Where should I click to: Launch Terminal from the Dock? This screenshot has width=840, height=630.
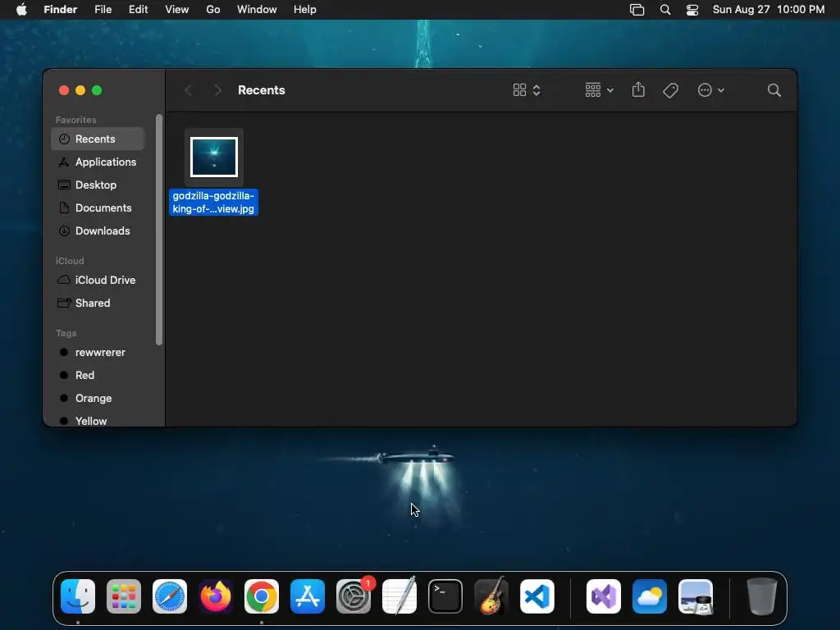(x=445, y=596)
